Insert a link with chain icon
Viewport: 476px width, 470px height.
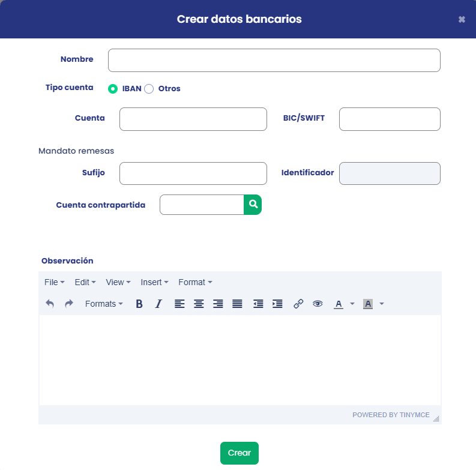298,304
